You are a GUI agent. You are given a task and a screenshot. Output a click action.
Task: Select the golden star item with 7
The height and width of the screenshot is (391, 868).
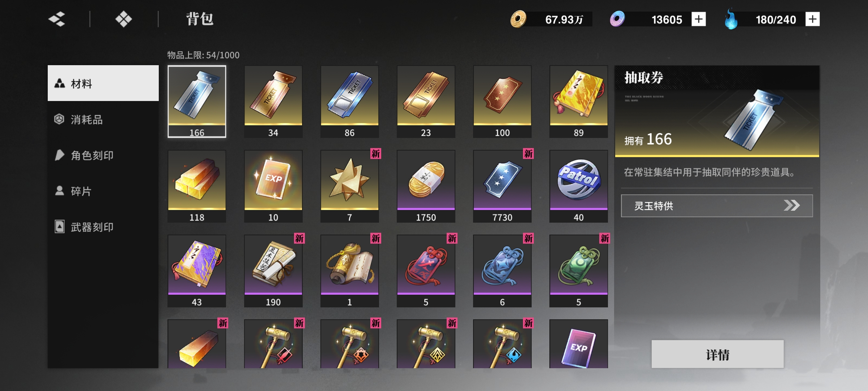(349, 186)
